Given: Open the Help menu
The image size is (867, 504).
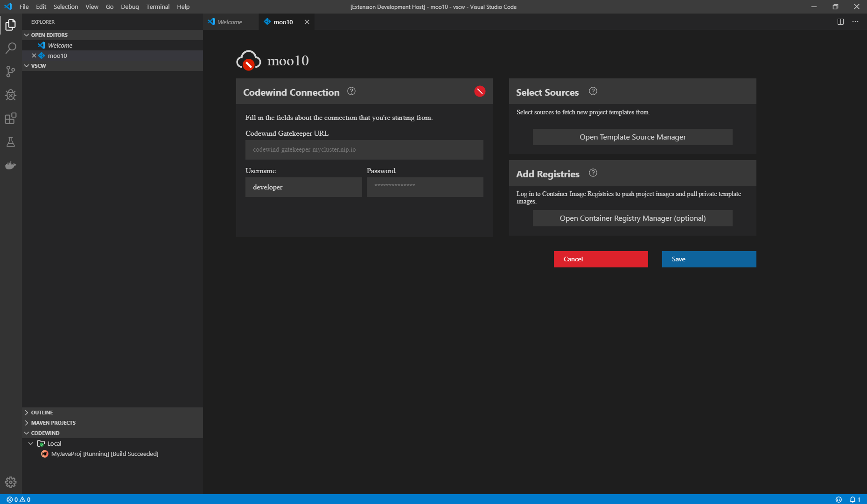Looking at the screenshot, I should [x=183, y=7].
